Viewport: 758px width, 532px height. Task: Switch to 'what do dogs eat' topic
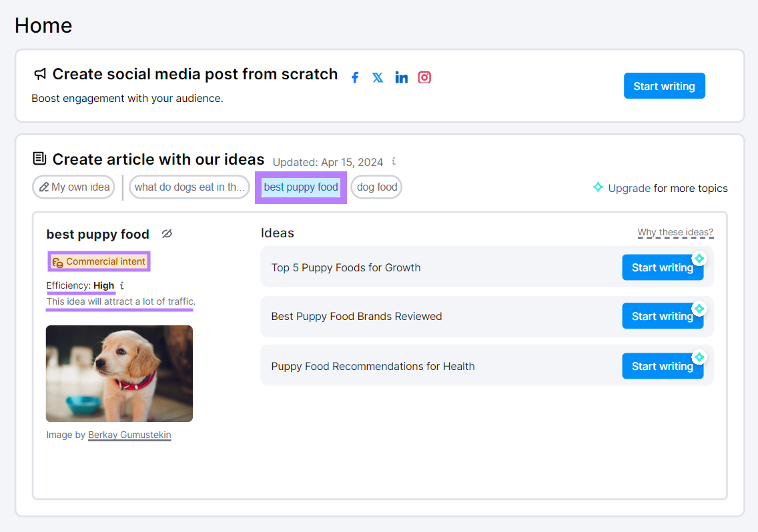coord(190,187)
